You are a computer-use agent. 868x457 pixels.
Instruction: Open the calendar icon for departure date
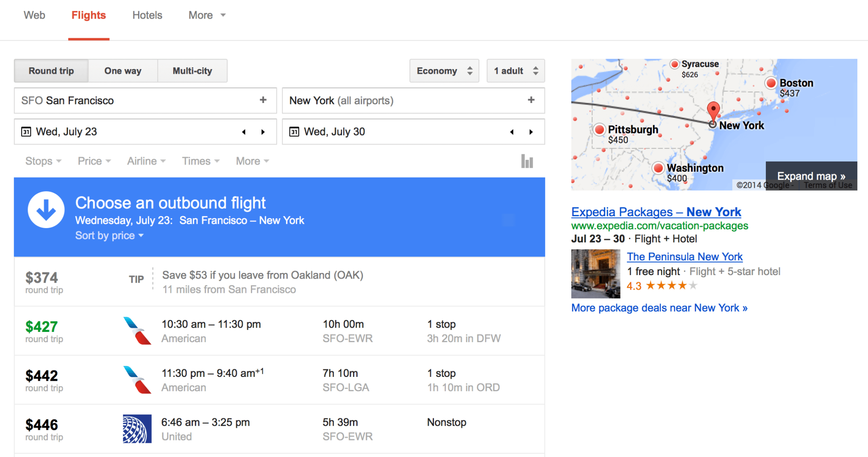click(x=26, y=131)
